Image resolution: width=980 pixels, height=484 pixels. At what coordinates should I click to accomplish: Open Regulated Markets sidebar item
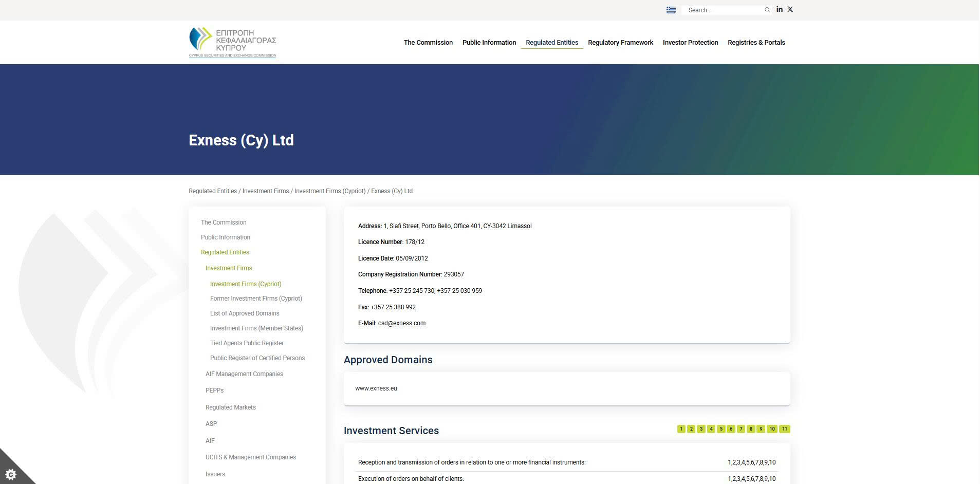pos(230,407)
